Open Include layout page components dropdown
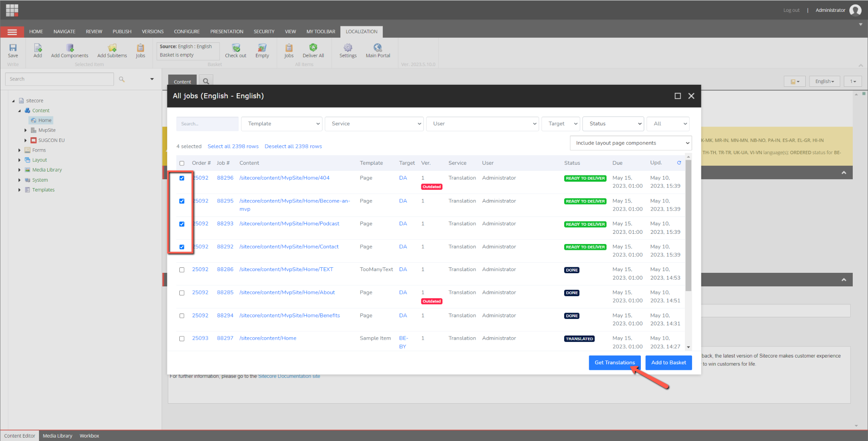868x441 pixels. (x=631, y=143)
